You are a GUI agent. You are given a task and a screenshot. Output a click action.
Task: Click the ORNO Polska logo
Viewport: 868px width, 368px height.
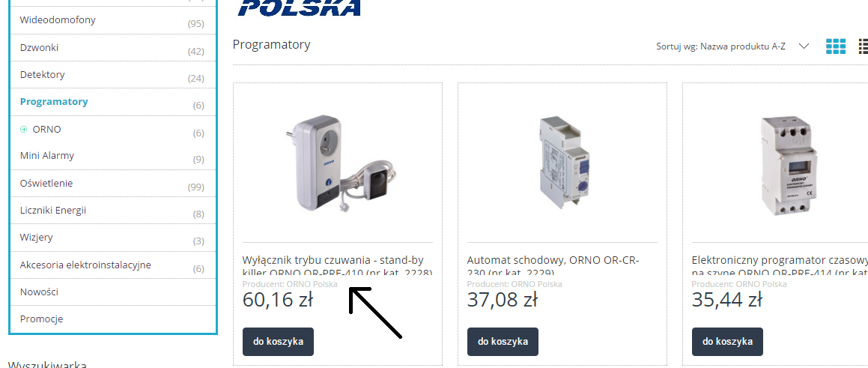coord(300,7)
